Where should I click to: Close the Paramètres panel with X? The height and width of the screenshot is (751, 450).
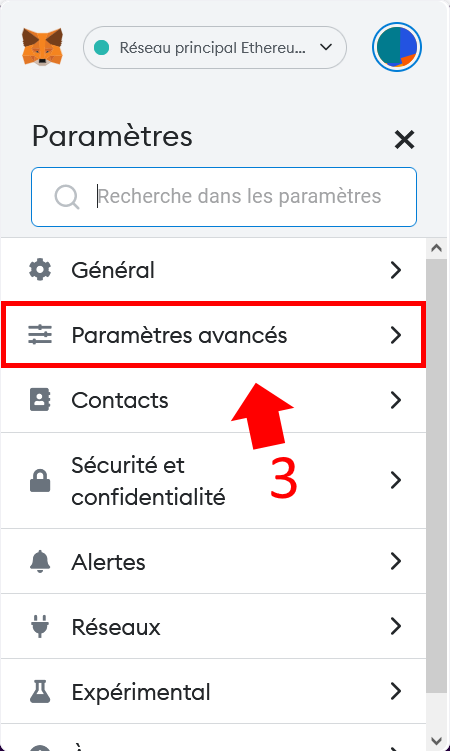(x=404, y=140)
